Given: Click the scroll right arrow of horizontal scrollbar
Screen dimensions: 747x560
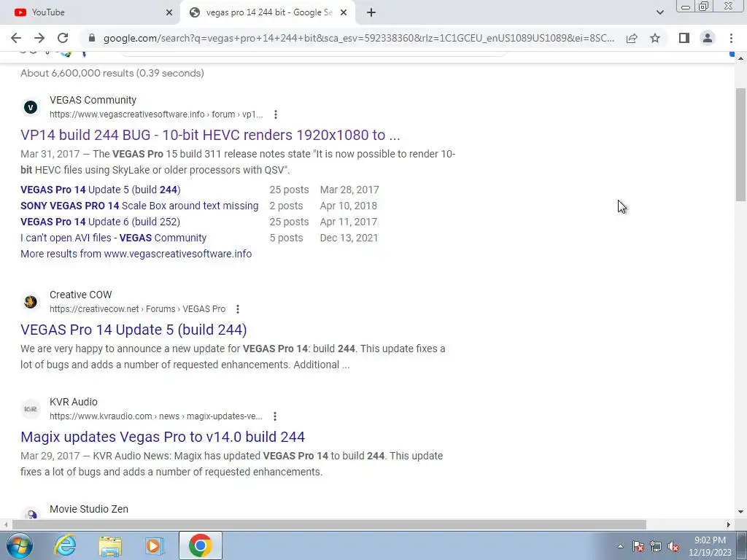Looking at the screenshot, I should [729, 524].
